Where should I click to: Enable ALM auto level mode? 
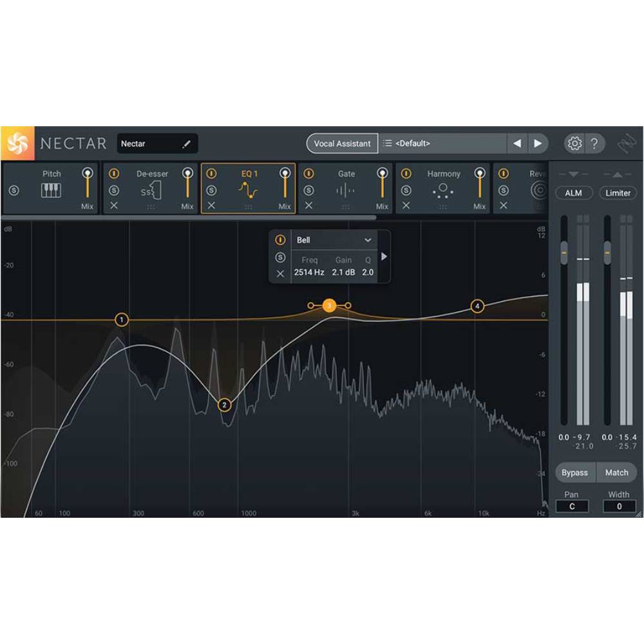pyautogui.click(x=573, y=193)
